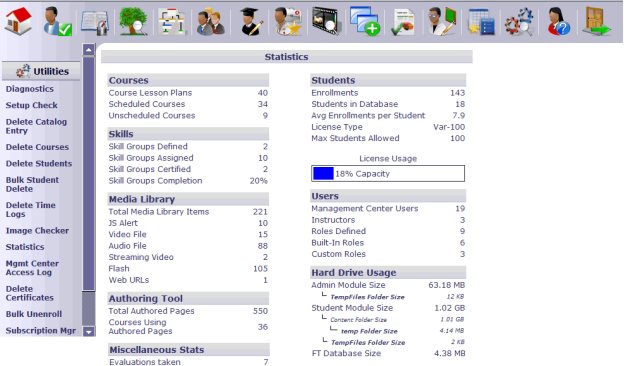This screenshot has width=624, height=366.
Task: Open Subscription Mgr in sidebar
Action: pyautogui.click(x=41, y=330)
